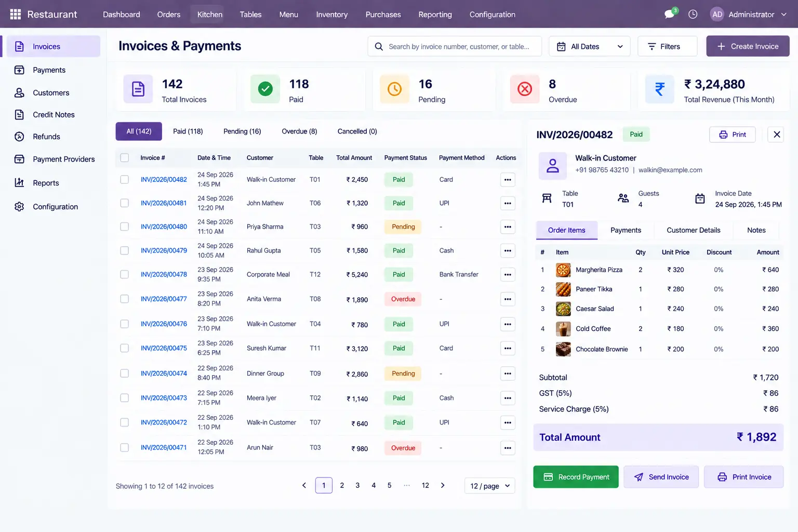
Task: Click the Invoices sidebar icon
Action: pos(19,46)
